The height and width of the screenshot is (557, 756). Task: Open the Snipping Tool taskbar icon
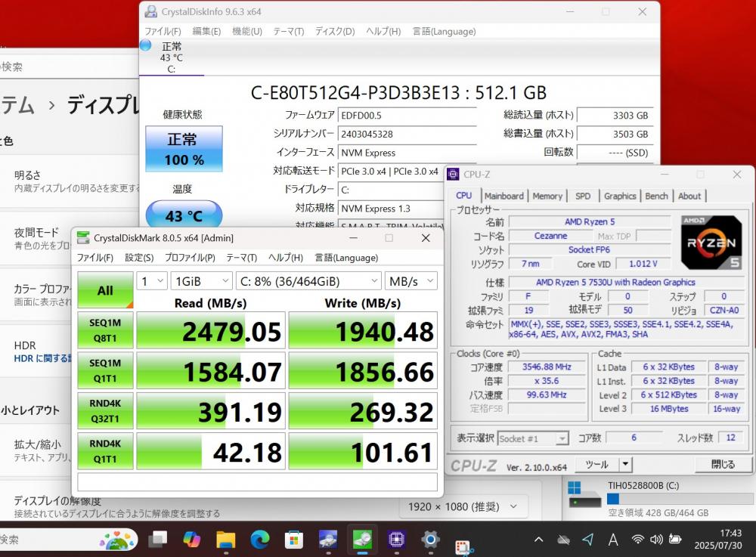pyautogui.click(x=464, y=547)
